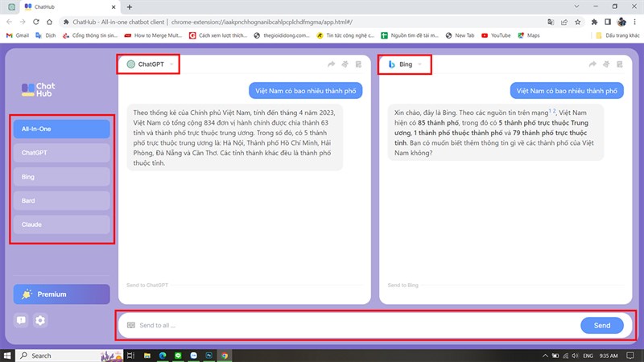The width and height of the screenshot is (644, 362).
Task: Click Bing's reply mentioning 85 thành phố
Action: pyautogui.click(x=496, y=133)
